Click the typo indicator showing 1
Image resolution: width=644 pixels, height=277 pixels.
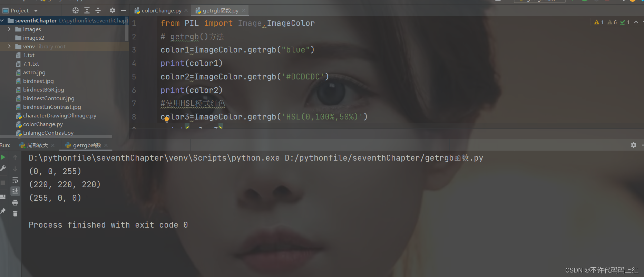pyautogui.click(x=625, y=22)
